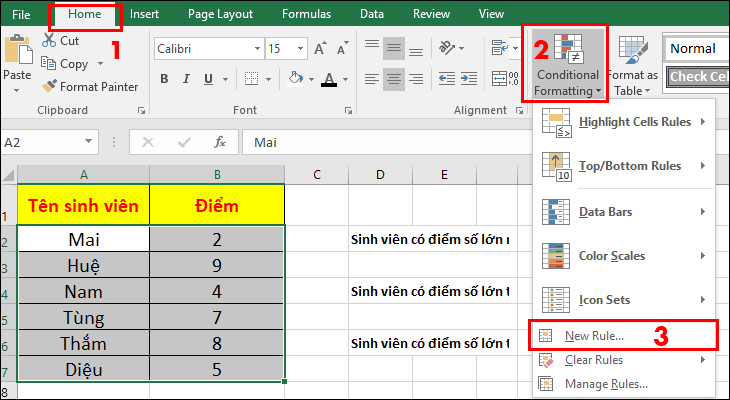The height and width of the screenshot is (400, 730).
Task: Toggle Underline formatting
Action: pos(209,78)
